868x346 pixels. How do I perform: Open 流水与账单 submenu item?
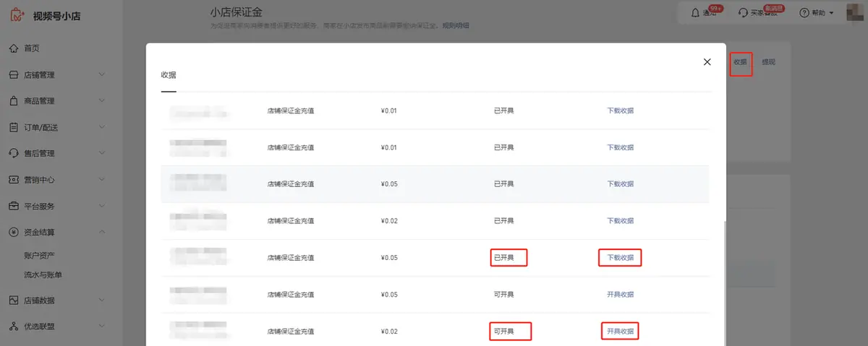[43, 274]
